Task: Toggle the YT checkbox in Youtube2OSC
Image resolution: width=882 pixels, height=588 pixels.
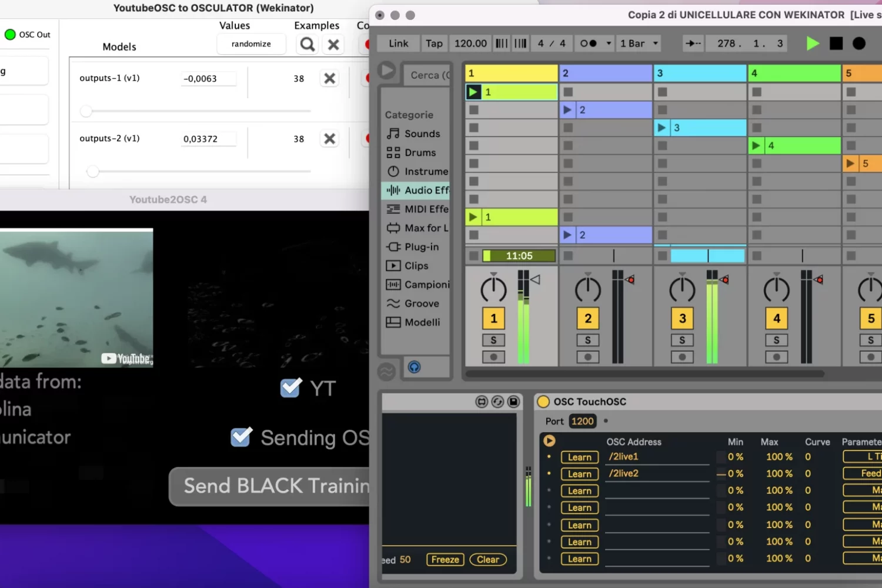Action: (290, 387)
